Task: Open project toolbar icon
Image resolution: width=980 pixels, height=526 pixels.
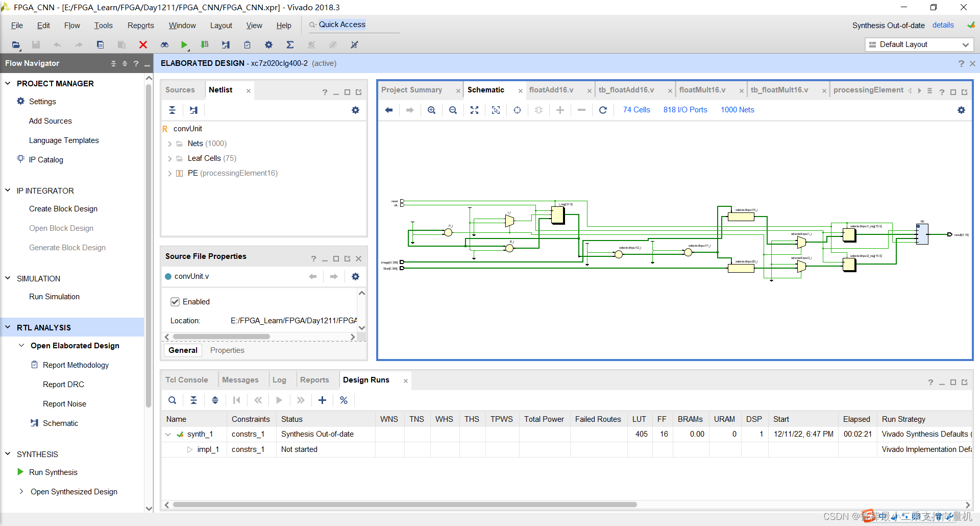Action: 16,45
